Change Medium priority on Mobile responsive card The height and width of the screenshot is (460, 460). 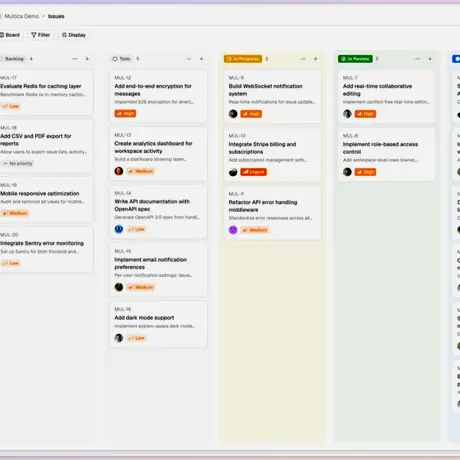(15, 213)
